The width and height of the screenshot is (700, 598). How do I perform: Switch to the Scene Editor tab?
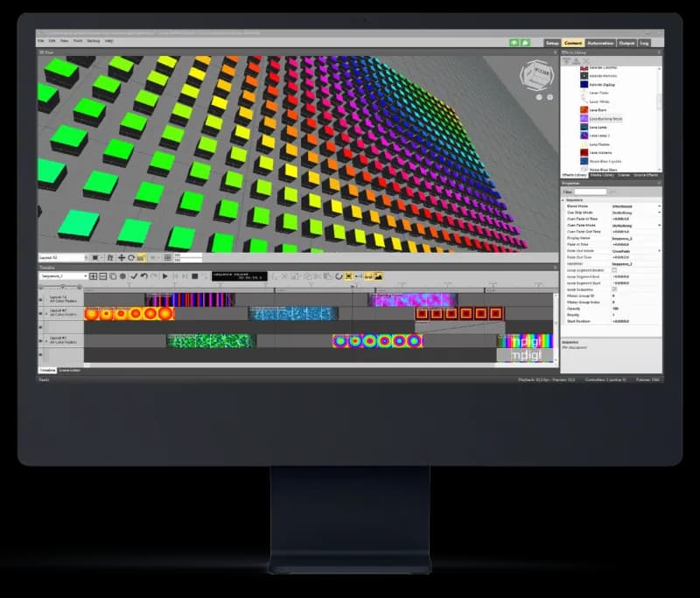[70, 370]
